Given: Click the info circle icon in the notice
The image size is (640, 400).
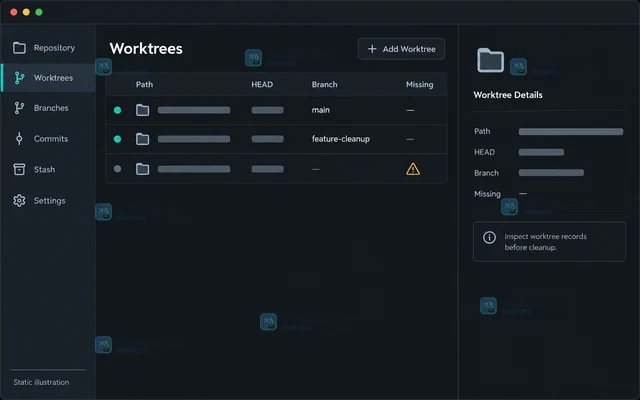Looking at the screenshot, I should pos(489,237).
